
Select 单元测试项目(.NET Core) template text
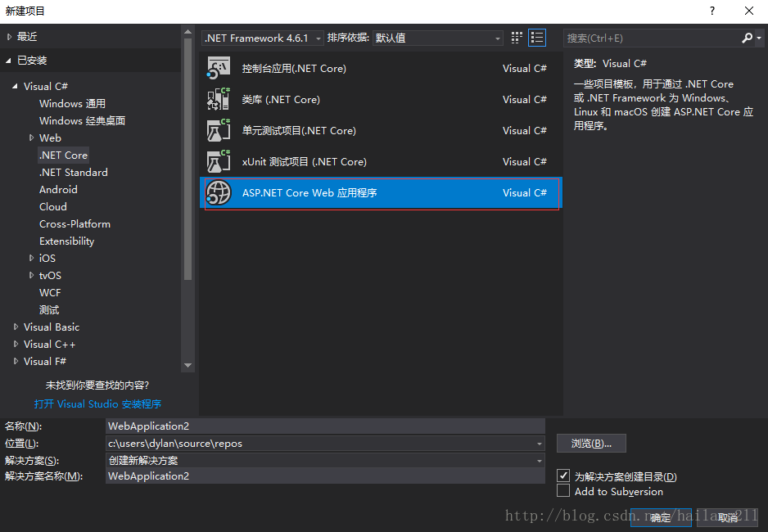pos(299,131)
